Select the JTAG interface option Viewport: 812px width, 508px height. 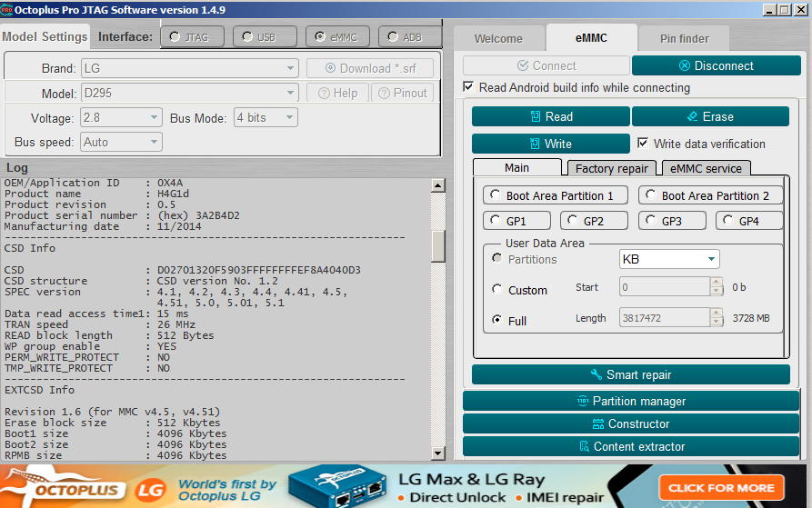pos(192,36)
